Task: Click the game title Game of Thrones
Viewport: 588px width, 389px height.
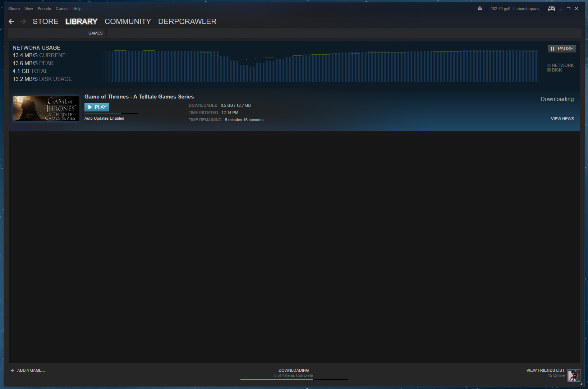Action: coord(139,97)
